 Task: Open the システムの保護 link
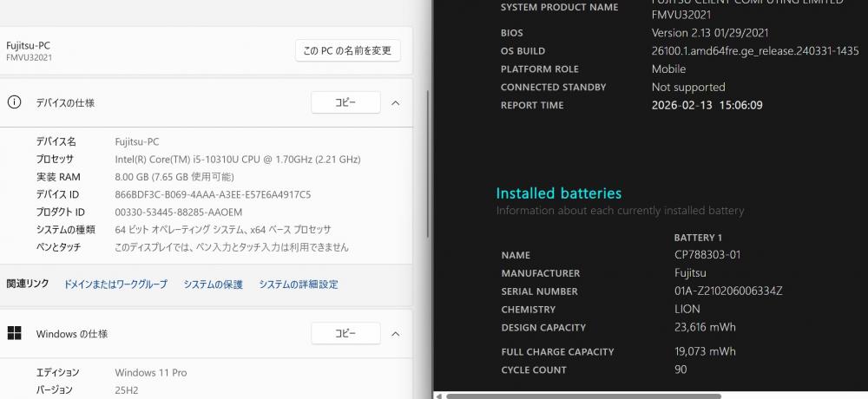point(213,284)
